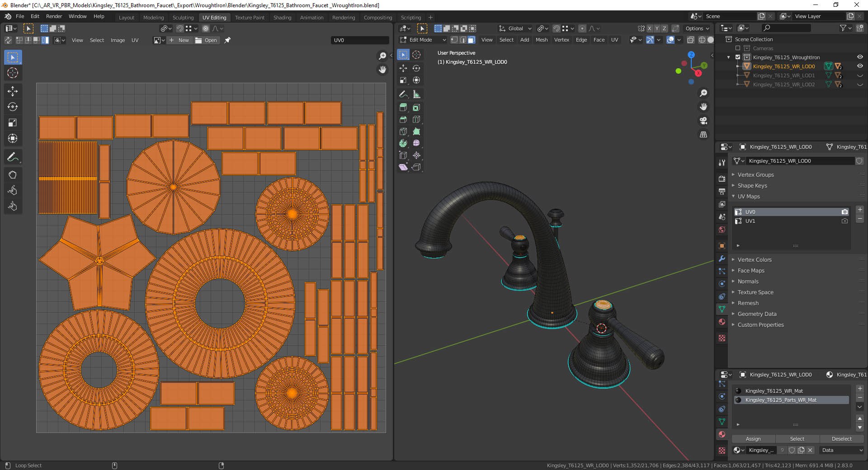Click the Measure tool in 3D viewport
Image resolution: width=868 pixels, height=470 pixels.
(x=416, y=94)
